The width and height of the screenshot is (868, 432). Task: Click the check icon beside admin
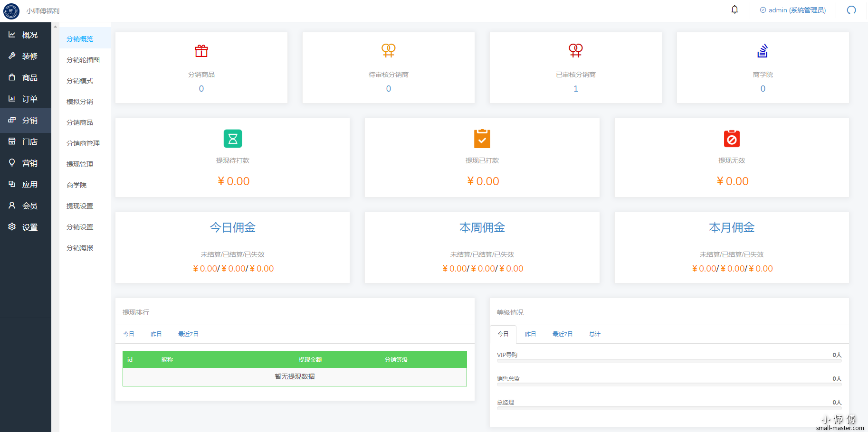click(x=763, y=10)
